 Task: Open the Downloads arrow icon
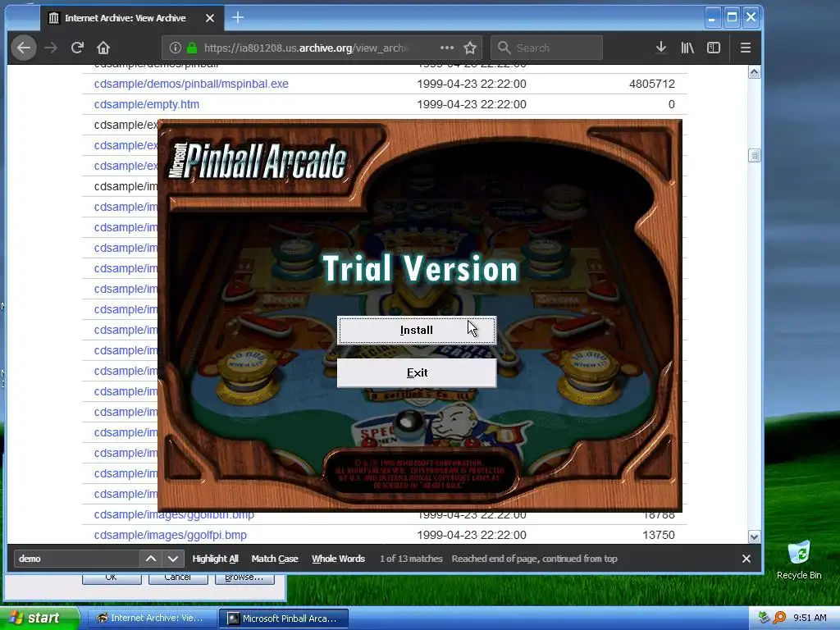[661, 48]
